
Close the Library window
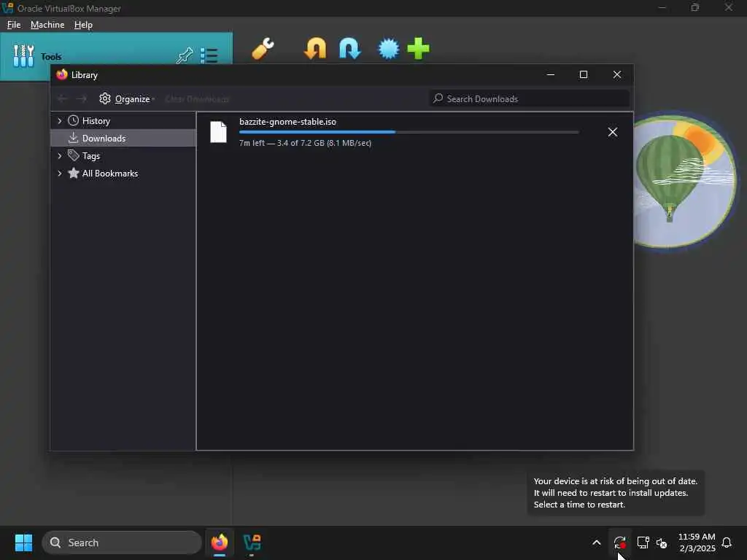617,75
